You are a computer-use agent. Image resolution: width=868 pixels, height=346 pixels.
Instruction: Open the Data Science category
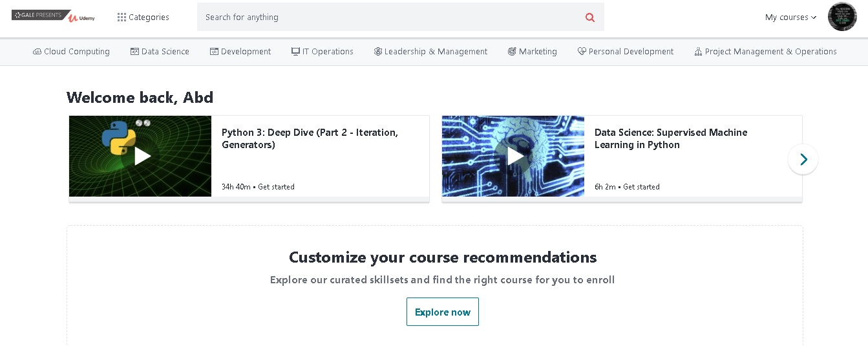tap(165, 52)
